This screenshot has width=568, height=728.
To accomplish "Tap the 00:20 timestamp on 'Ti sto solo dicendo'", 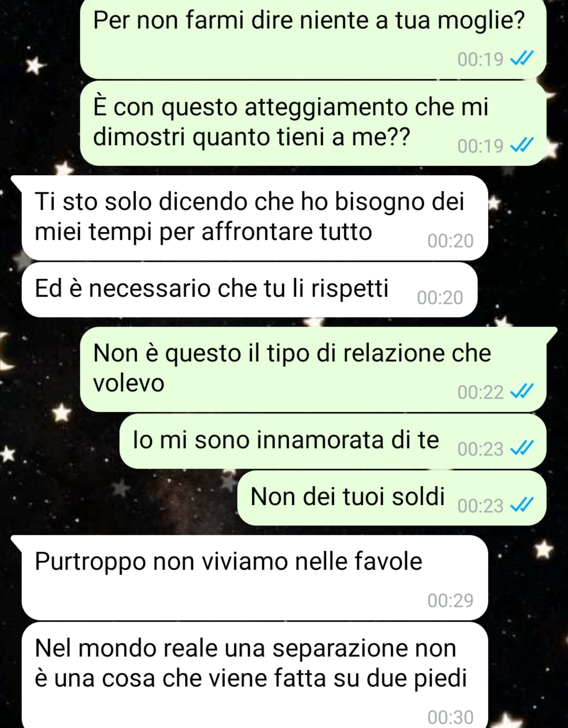I will [450, 240].
